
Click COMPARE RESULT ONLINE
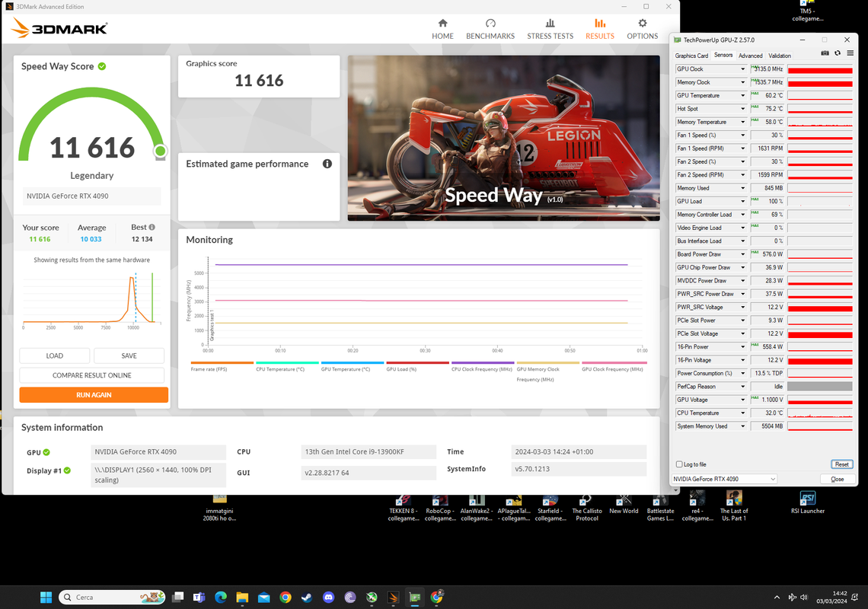[x=92, y=375]
